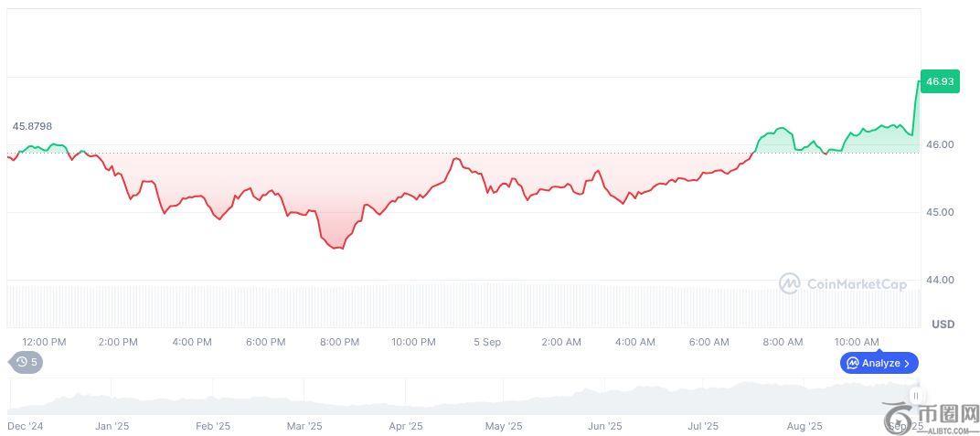
Task: Click the 12:00 PM time axis label
Action: tap(44, 342)
